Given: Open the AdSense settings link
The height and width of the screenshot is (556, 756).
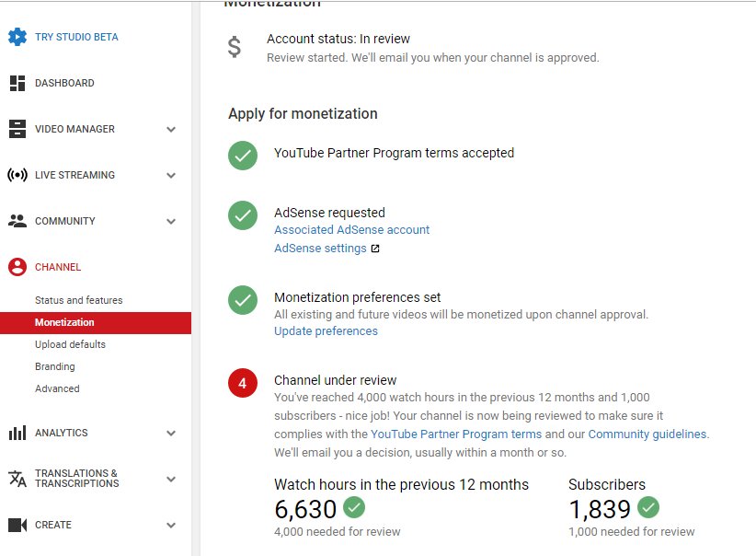Looking at the screenshot, I should click(320, 248).
